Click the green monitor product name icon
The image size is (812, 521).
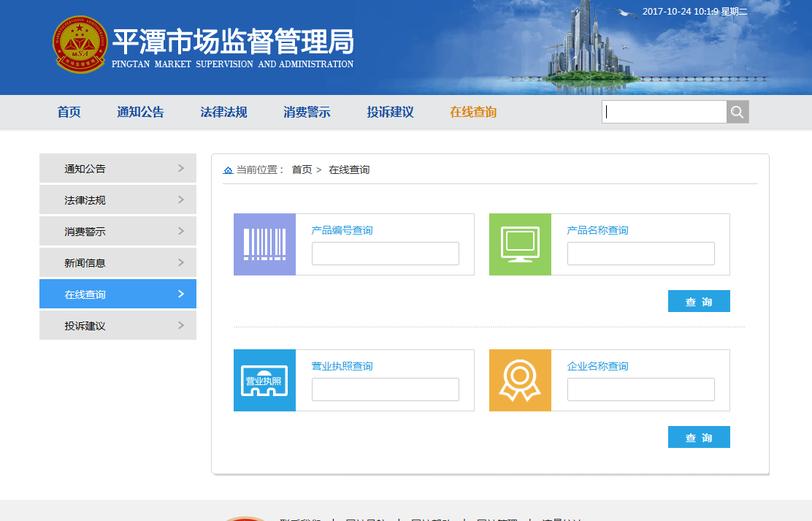point(520,244)
